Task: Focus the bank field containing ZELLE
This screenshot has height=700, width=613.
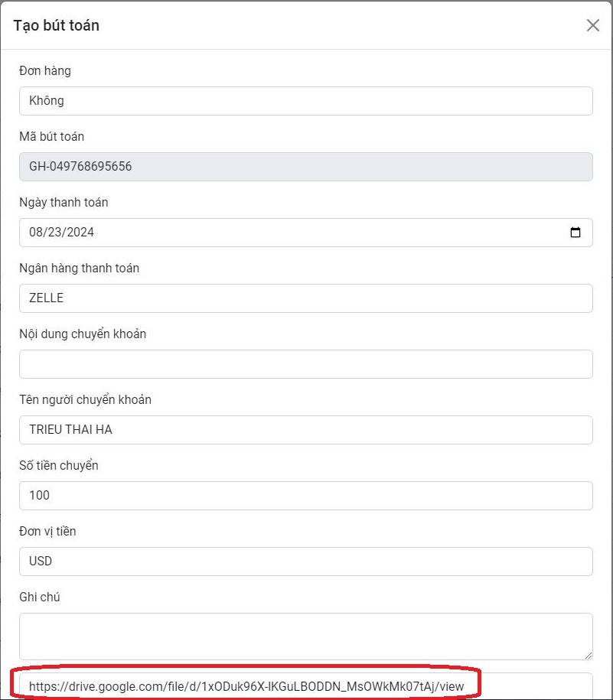Action: 306,298
